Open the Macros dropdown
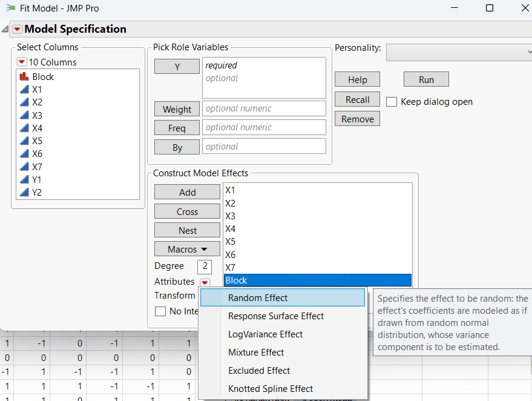 187,248
